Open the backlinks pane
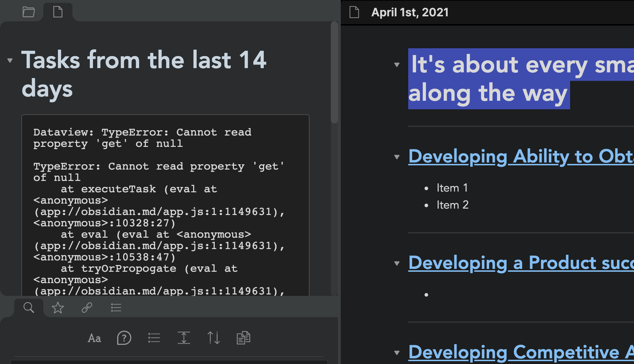 pyautogui.click(x=87, y=308)
